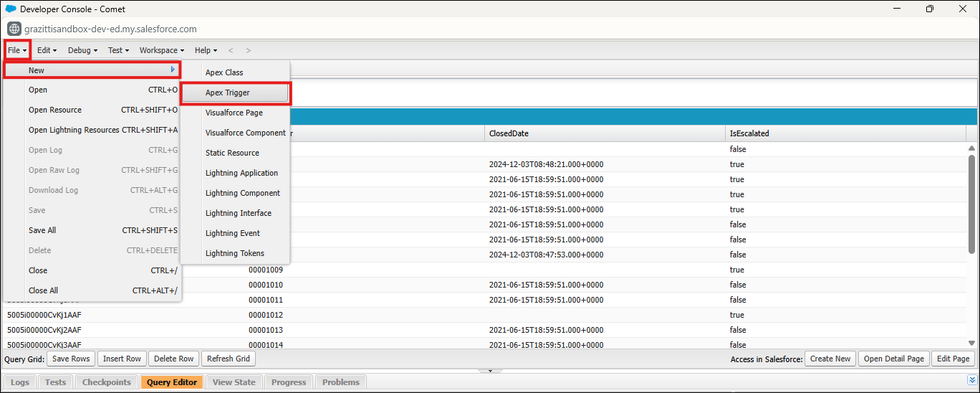Collapse bottom panel with double-chevron icon
Viewport: 980px width, 393px height.
[x=971, y=380]
